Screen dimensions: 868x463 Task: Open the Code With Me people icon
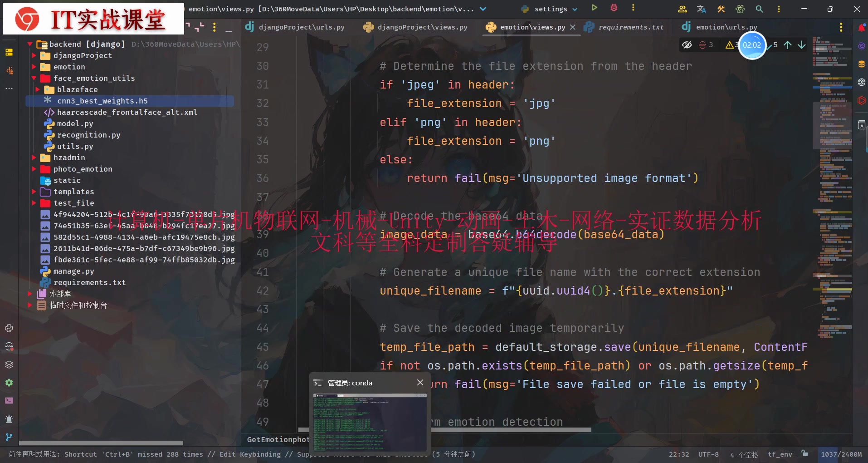pyautogui.click(x=682, y=9)
